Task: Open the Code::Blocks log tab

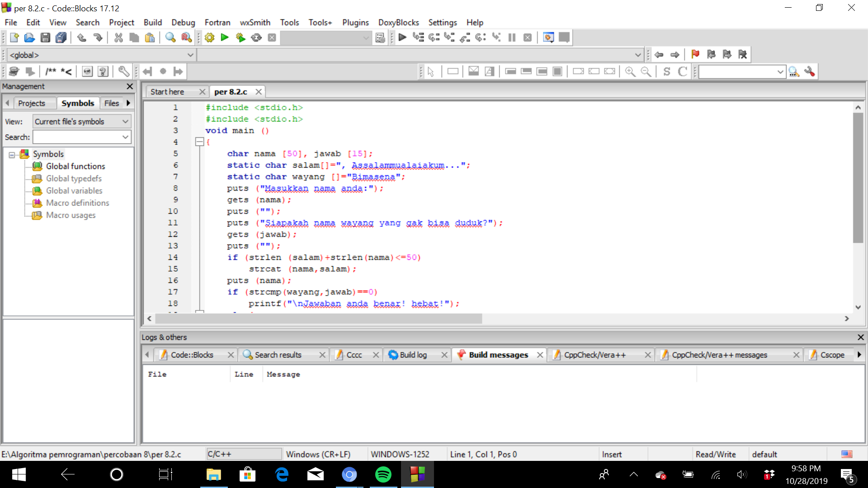Action: coord(192,355)
